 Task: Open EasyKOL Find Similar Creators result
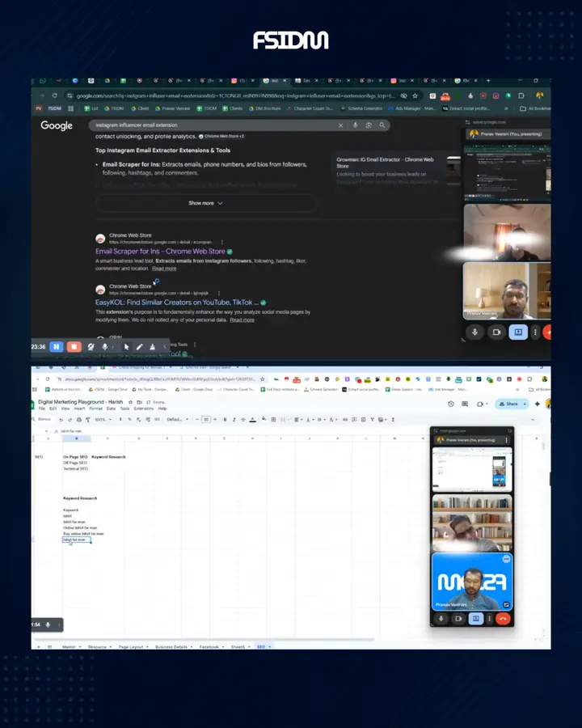[x=177, y=303]
